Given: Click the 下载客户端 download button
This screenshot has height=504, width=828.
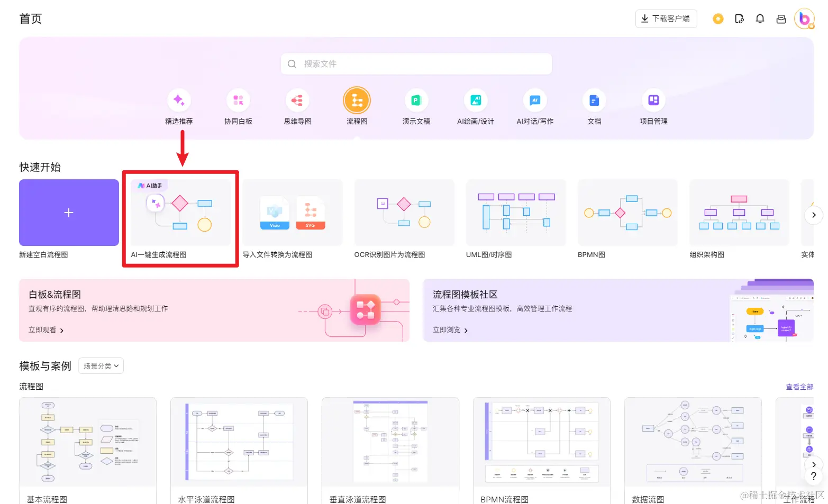Looking at the screenshot, I should 666,19.
